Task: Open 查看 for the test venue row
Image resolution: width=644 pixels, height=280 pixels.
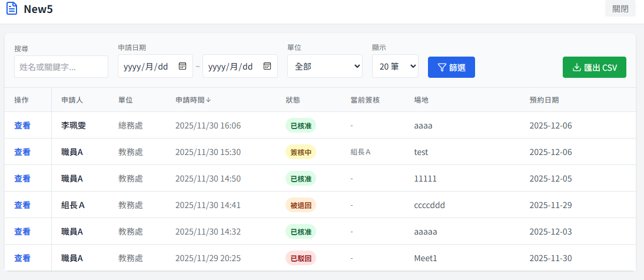Action: click(x=22, y=152)
